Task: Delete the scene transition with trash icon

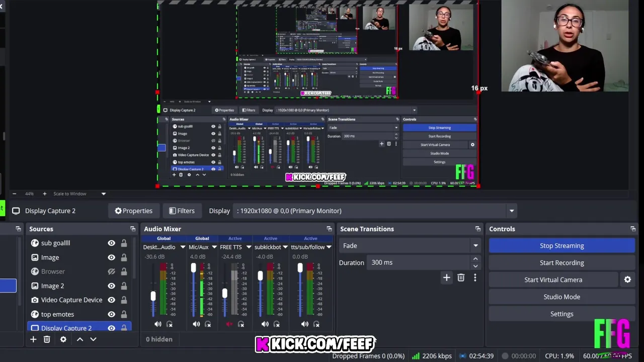Action: (461, 278)
